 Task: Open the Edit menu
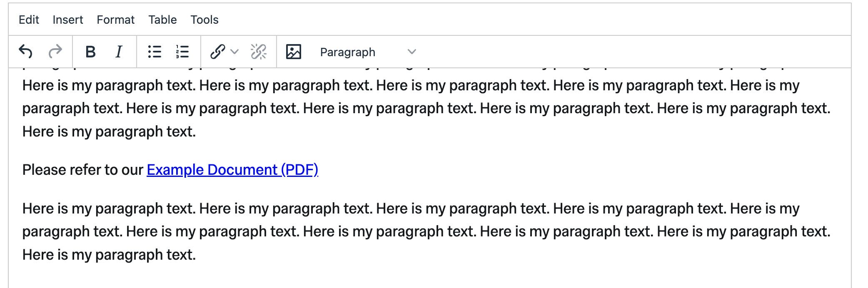point(29,20)
